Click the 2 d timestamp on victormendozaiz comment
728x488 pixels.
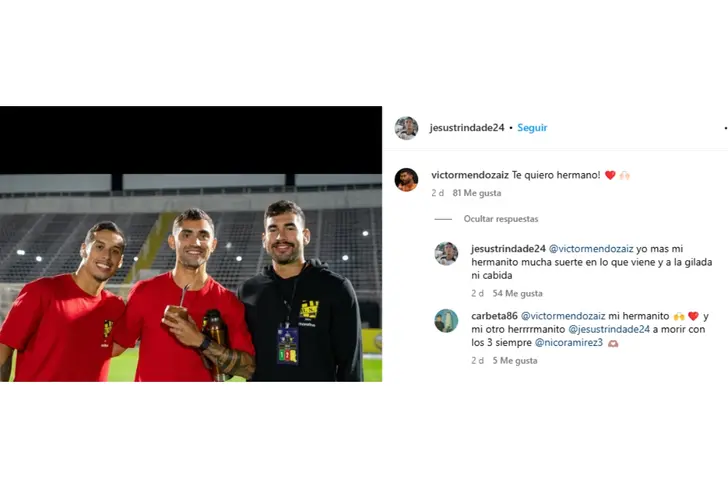437,193
